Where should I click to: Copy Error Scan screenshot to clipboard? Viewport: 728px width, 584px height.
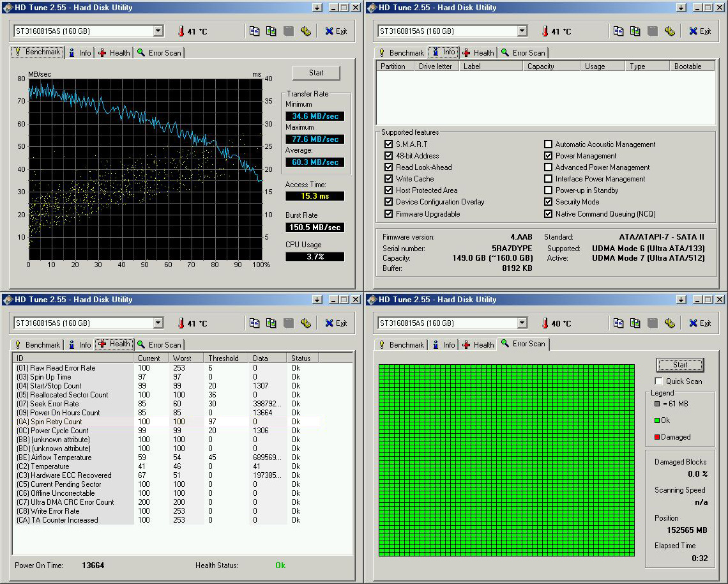coord(636,323)
